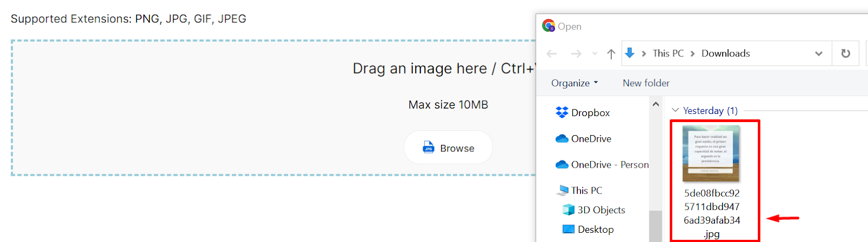Select OneDrive - Personal in sidebar
This screenshot has width=868, height=242.
(x=609, y=165)
